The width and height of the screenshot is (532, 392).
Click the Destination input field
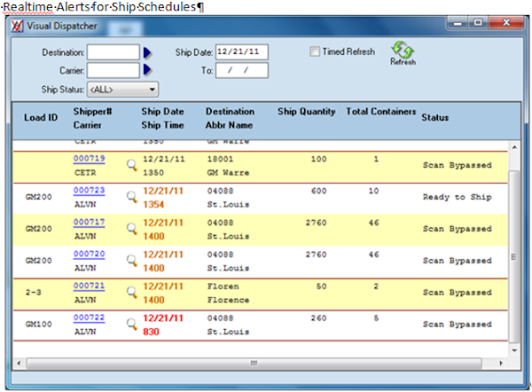click(x=113, y=52)
